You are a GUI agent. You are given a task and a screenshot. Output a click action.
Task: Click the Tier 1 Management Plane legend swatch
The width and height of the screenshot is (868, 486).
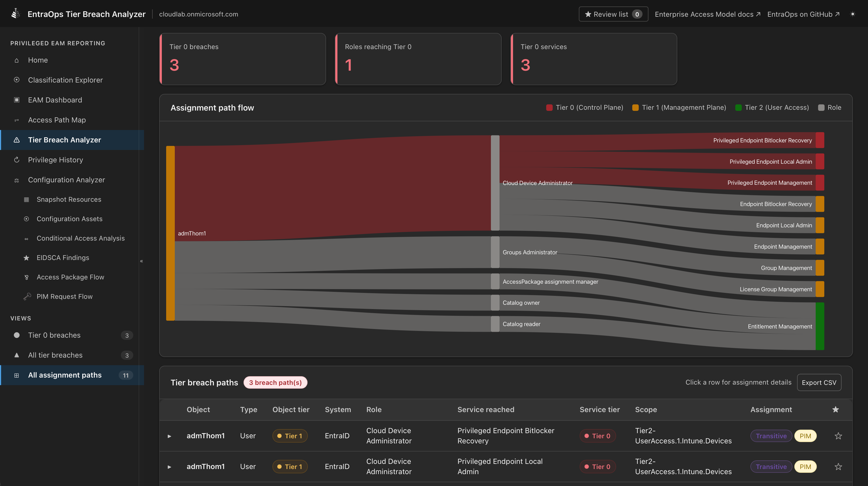point(635,108)
